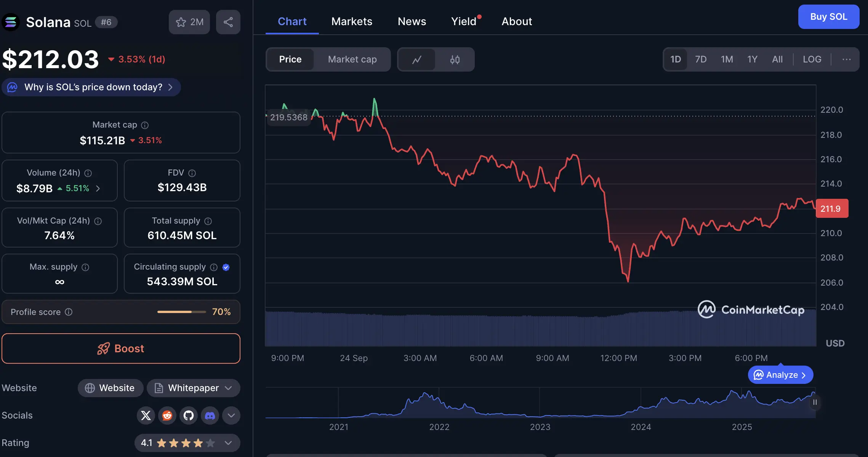The height and width of the screenshot is (457, 868).
Task: Open Volume (24h) details chevron
Action: [x=98, y=189]
